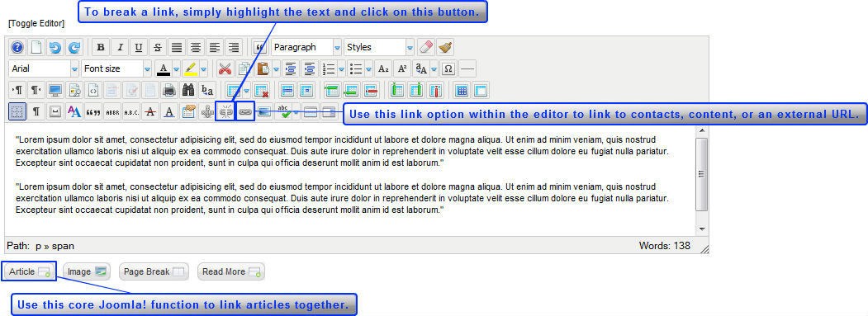Toggle bold formatting
The image size is (868, 316).
100,47
